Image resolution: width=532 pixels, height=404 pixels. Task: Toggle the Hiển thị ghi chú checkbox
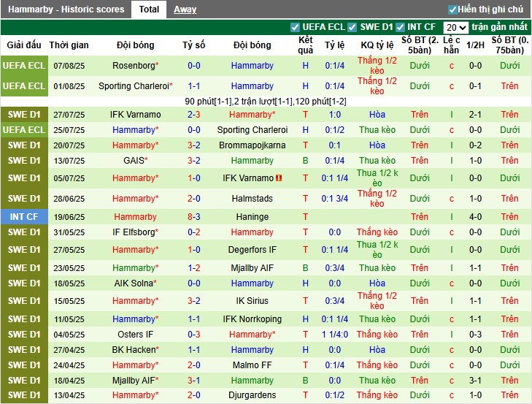pyautogui.click(x=452, y=9)
